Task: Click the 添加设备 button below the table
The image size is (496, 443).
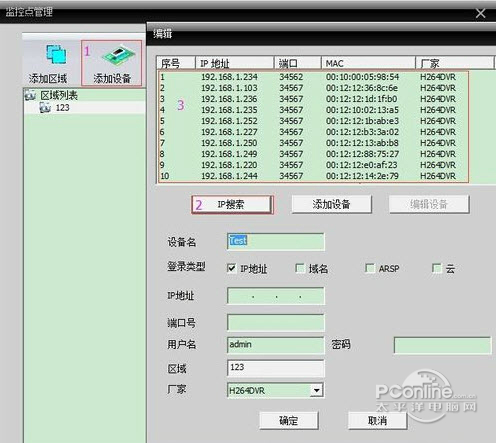Action: pyautogui.click(x=331, y=204)
